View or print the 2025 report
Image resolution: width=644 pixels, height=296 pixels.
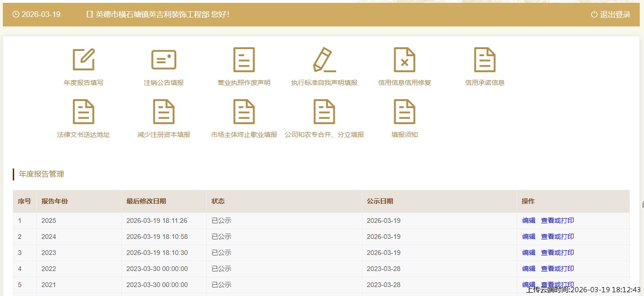[557, 220]
